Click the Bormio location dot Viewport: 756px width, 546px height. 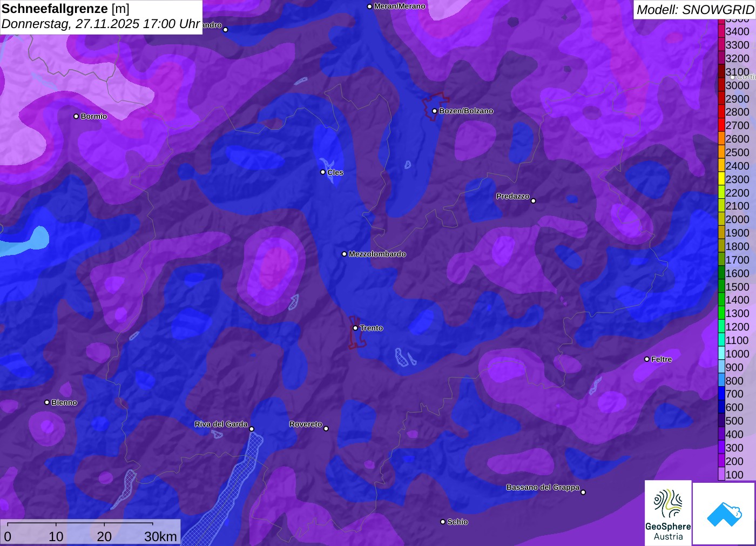click(x=76, y=116)
